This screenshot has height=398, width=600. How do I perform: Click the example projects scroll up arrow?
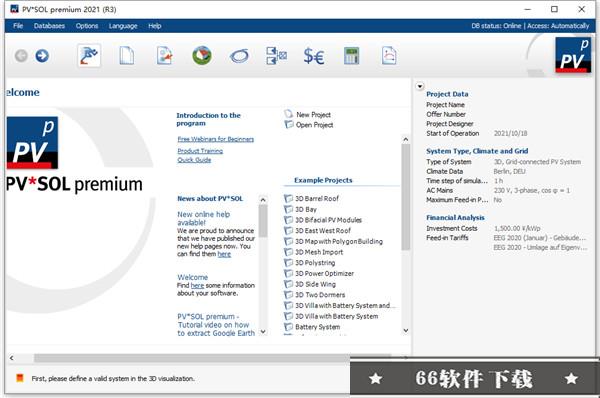tap(406, 139)
